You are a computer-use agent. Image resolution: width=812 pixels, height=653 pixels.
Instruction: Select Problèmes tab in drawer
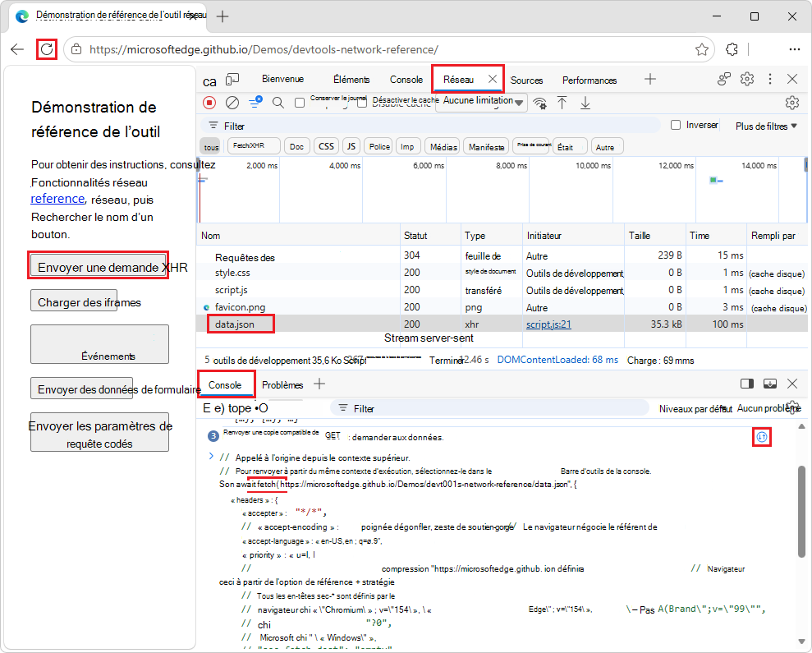tap(282, 384)
